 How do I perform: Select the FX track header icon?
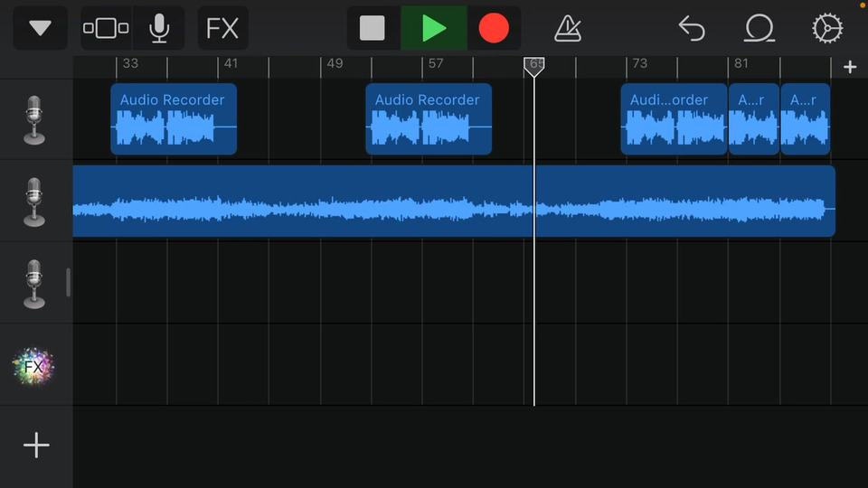33,366
